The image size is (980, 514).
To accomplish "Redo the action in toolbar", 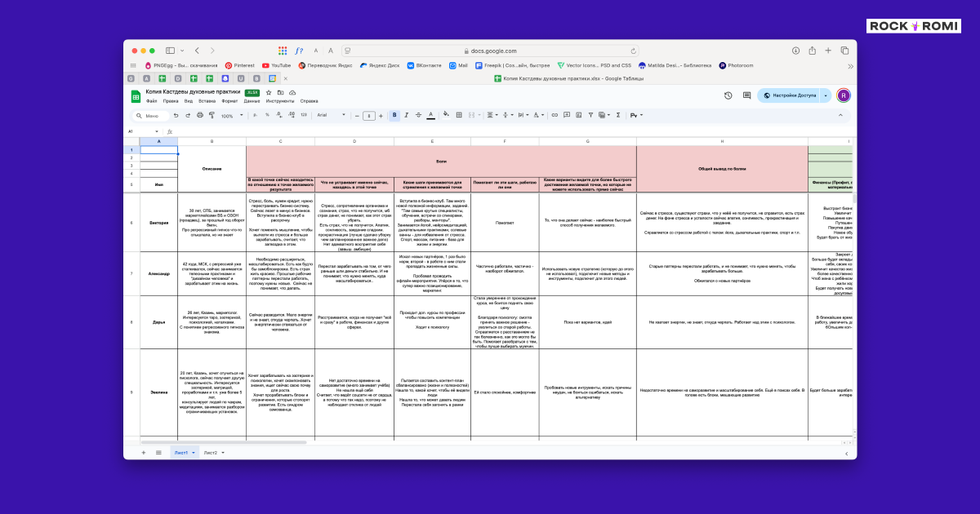I will [188, 115].
